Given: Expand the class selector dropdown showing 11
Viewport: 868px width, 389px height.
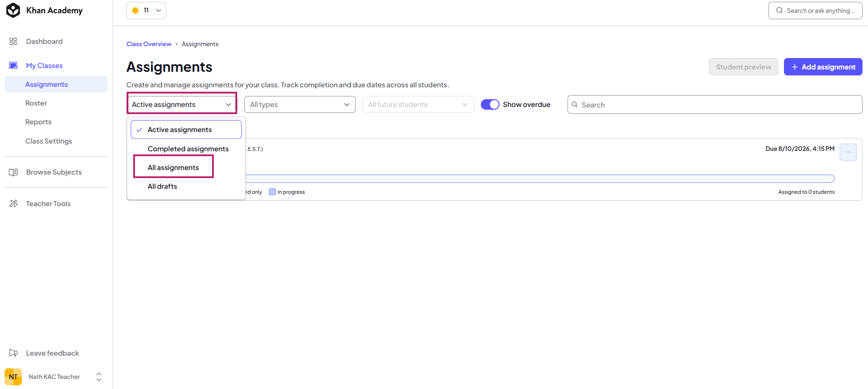Looking at the screenshot, I should (146, 11).
